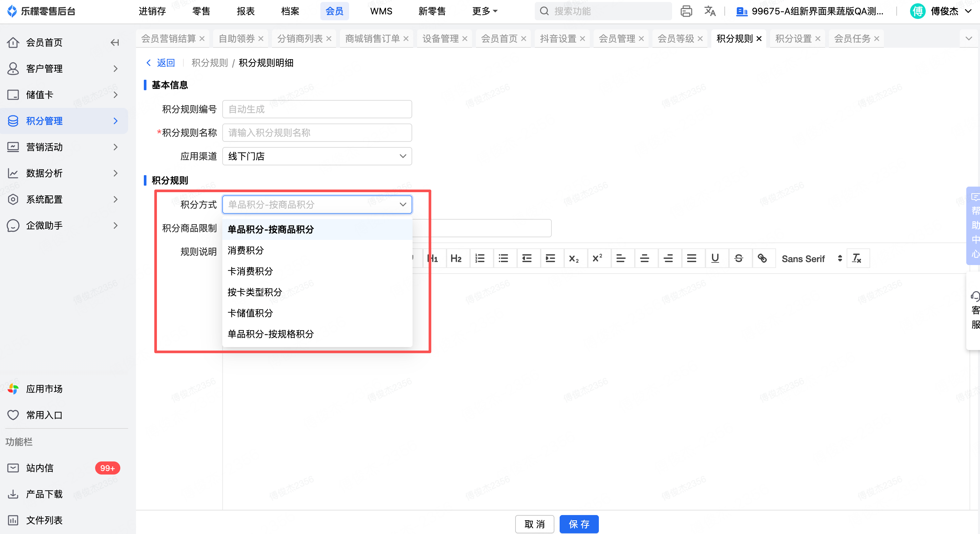This screenshot has width=980, height=534.
Task: Click the 积分规则名称 input field
Action: (316, 133)
